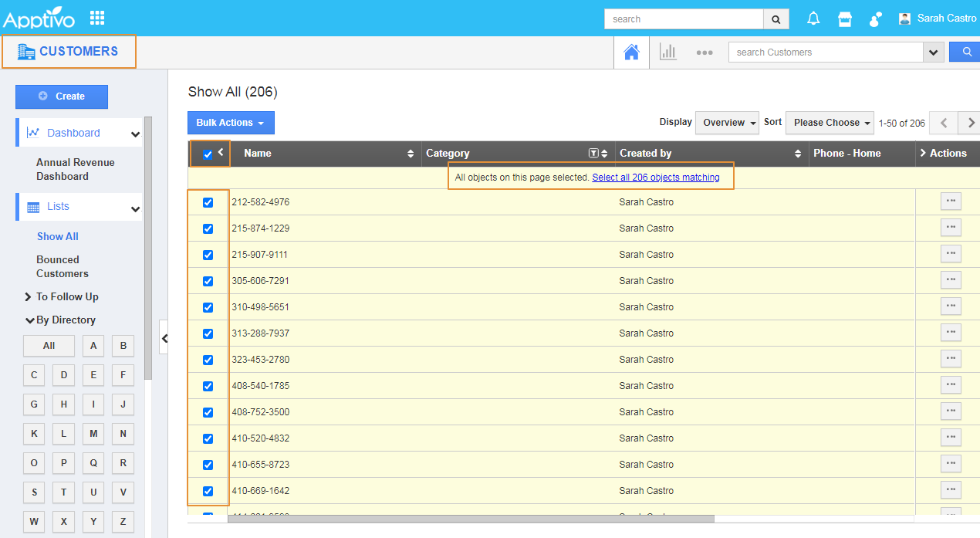Image resolution: width=980 pixels, height=538 pixels.
Task: Select Bounced Customers in the sidebar
Action: point(62,266)
